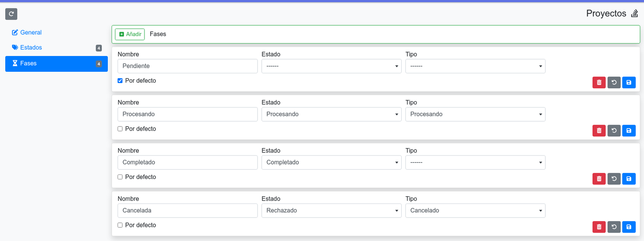Save the Pendiente phase row
644x241 pixels.
click(629, 83)
